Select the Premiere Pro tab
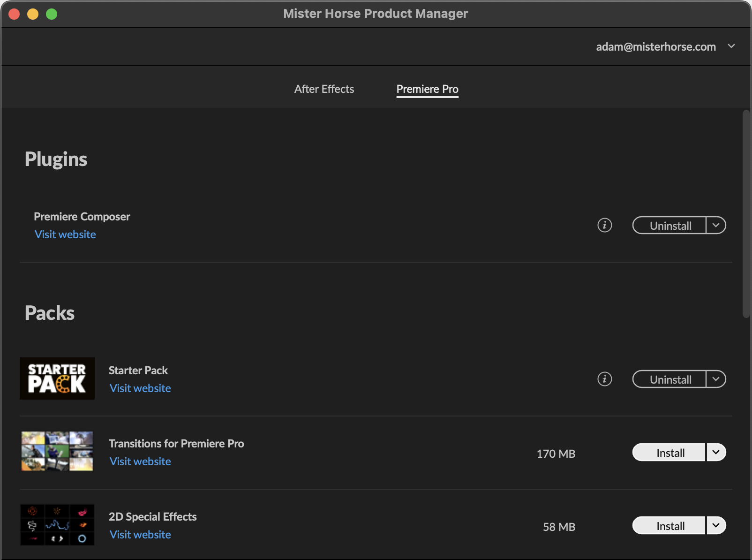The width and height of the screenshot is (752, 560). click(427, 89)
